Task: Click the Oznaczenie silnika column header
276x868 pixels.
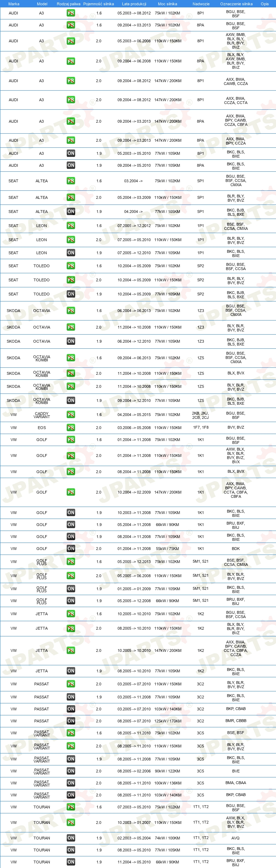Action: click(x=236, y=4)
